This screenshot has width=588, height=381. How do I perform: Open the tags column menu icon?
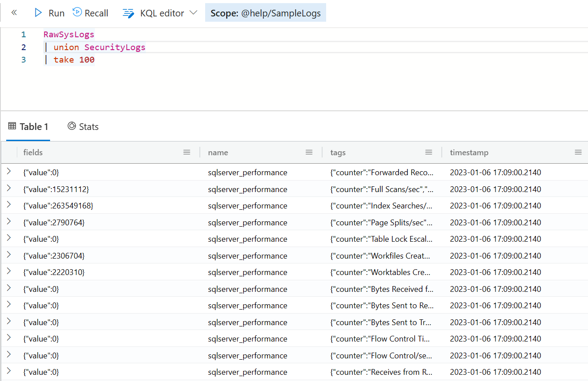tap(429, 152)
